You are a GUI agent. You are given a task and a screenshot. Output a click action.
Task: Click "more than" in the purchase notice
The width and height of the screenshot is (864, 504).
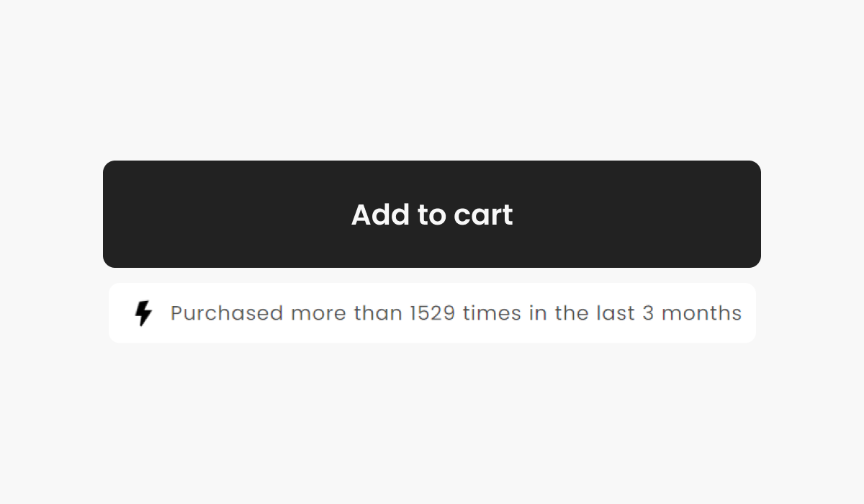point(347,313)
